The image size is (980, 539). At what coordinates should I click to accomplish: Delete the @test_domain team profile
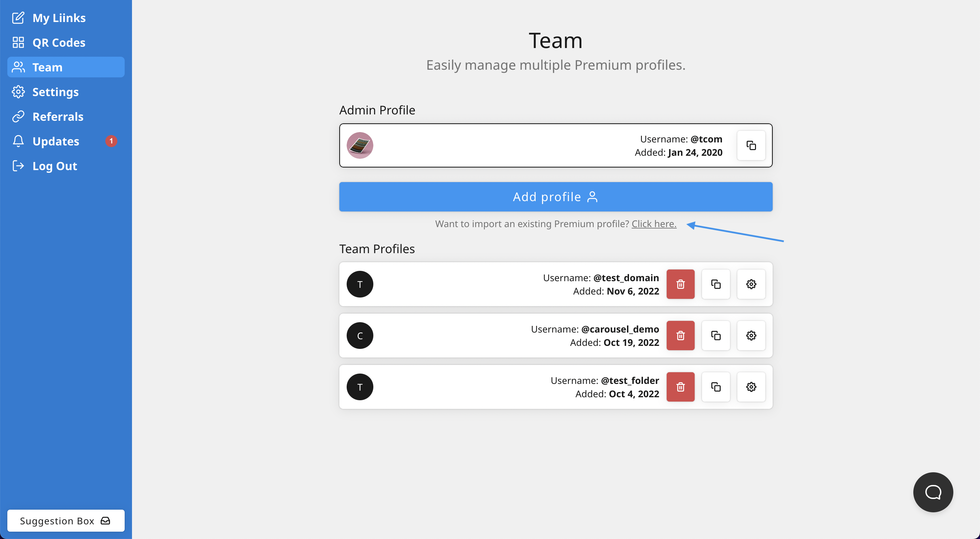coord(680,284)
